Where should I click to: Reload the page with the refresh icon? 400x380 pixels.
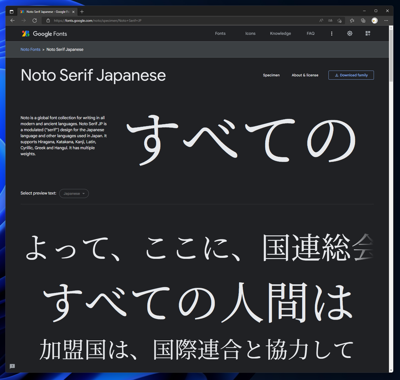[34, 21]
